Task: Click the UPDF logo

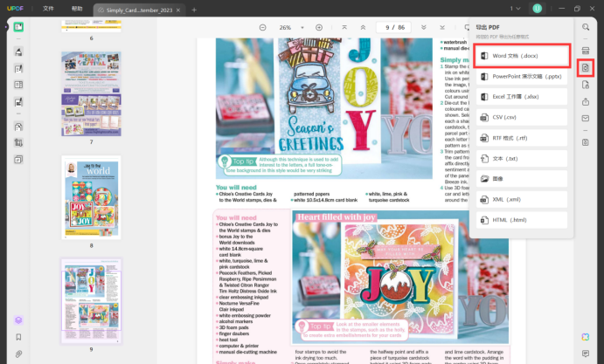Action: [16, 9]
